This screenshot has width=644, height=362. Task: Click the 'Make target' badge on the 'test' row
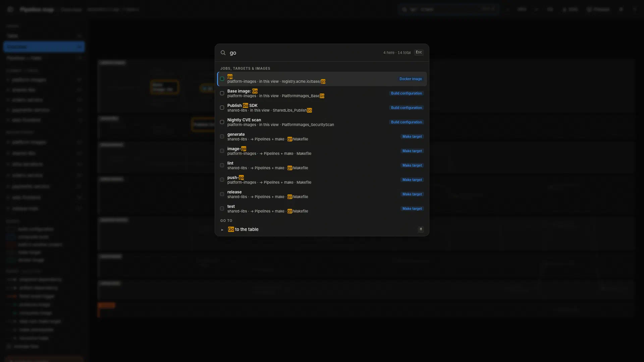pos(412,208)
